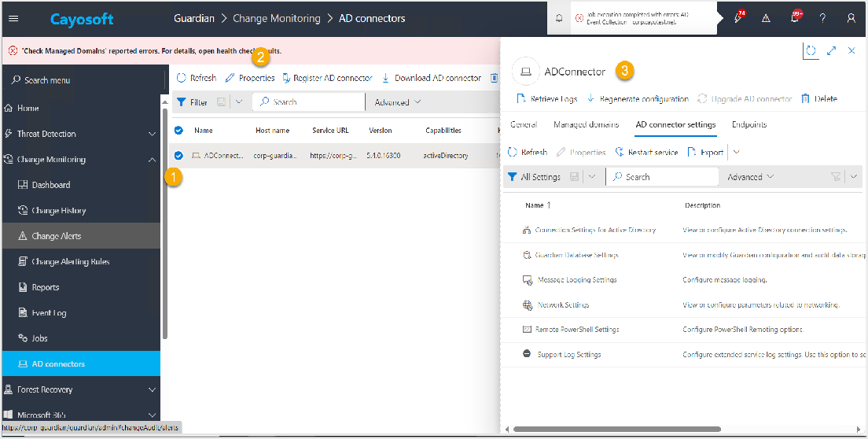Open the help question mark icon
868x439 pixels.
(823, 18)
